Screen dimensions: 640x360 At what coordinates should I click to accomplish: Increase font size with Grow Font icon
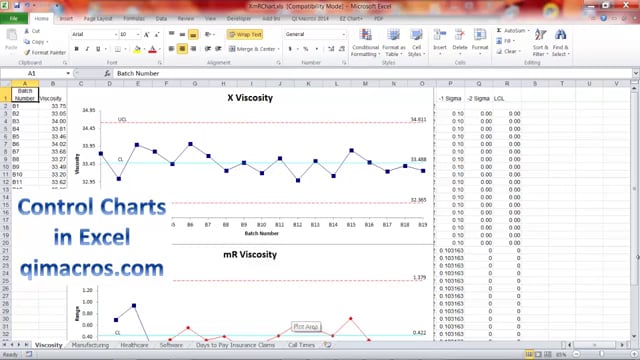pyautogui.click(x=147, y=35)
